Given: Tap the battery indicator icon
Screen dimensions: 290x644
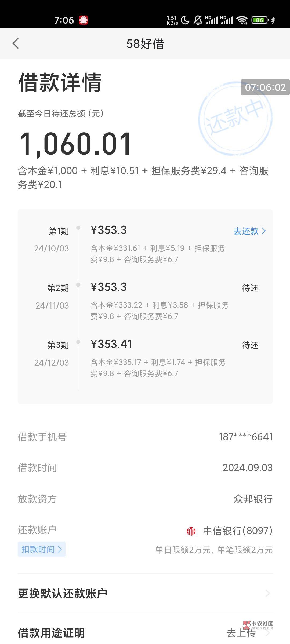Looking at the screenshot, I should 260,20.
